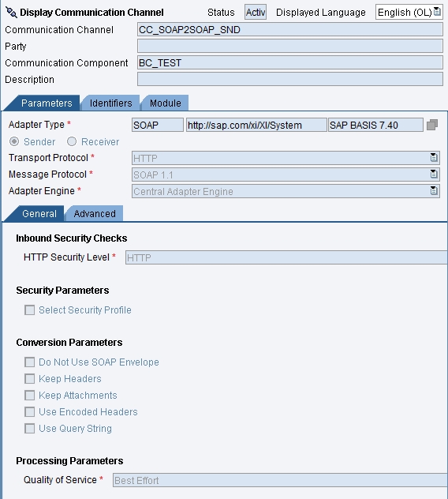Click the SAP BASIS 7.40 field
Image resolution: width=448 pixels, height=499 pixels.
coord(375,125)
